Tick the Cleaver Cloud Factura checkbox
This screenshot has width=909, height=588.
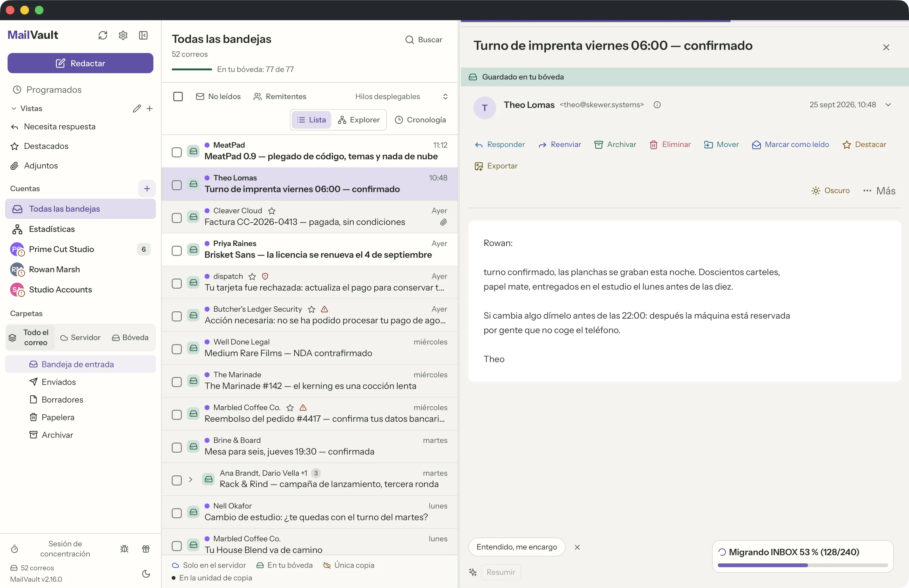click(x=176, y=218)
